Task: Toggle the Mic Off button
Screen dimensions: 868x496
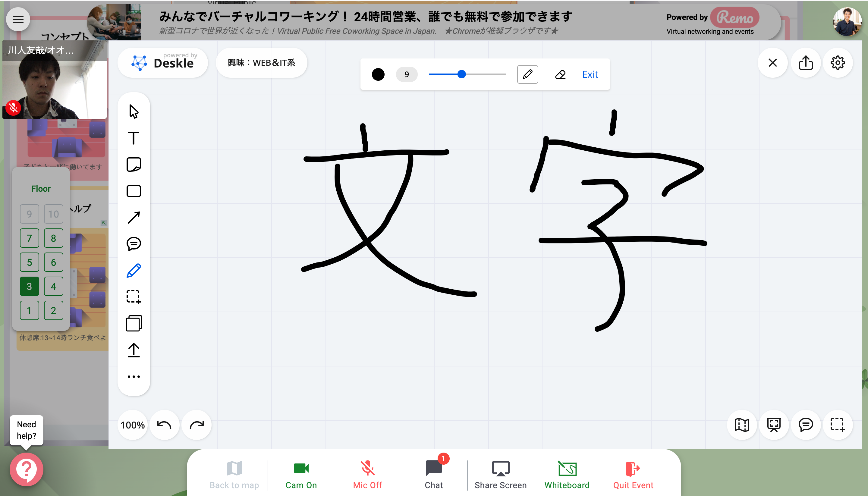Action: 367,475
